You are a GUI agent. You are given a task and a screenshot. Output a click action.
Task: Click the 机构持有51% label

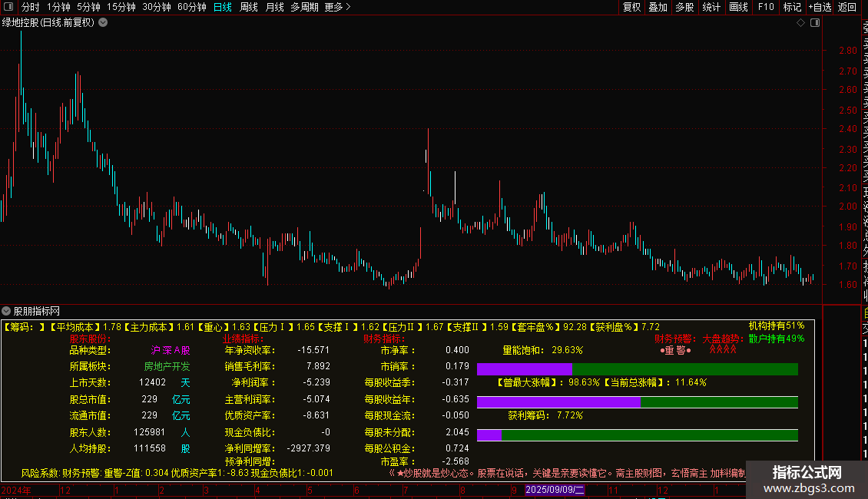point(777,326)
